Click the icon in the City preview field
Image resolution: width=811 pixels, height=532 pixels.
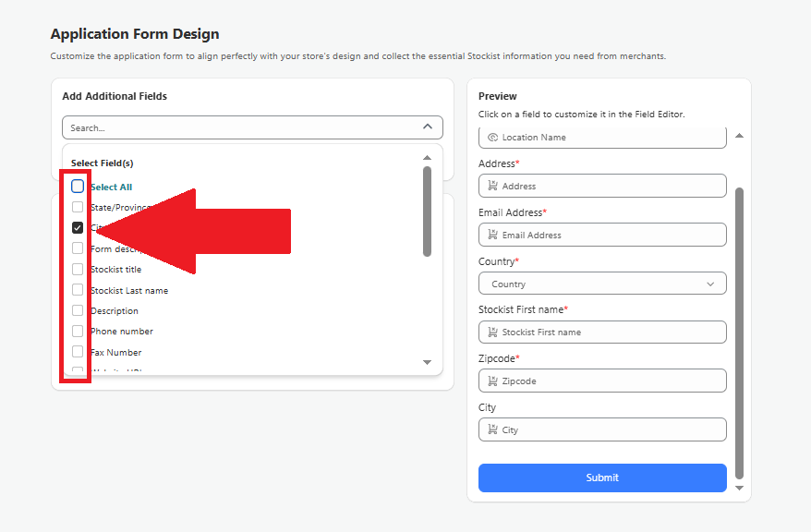pyautogui.click(x=492, y=429)
